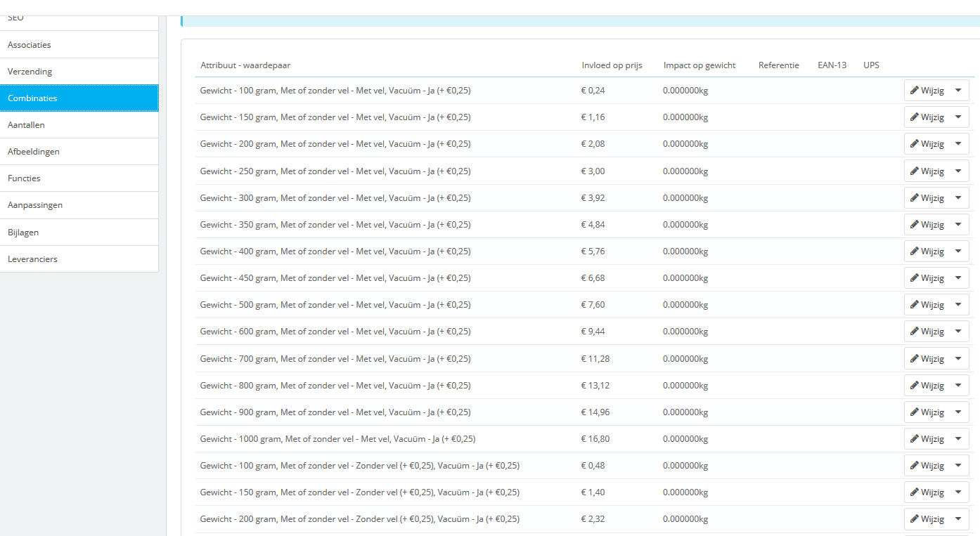980x536 pixels.
Task: Click Wijzig on the € 14,96 row
Action: tap(927, 412)
